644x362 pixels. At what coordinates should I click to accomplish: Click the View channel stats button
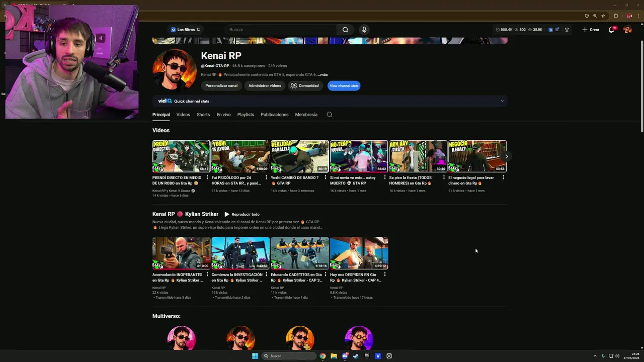coord(344,85)
